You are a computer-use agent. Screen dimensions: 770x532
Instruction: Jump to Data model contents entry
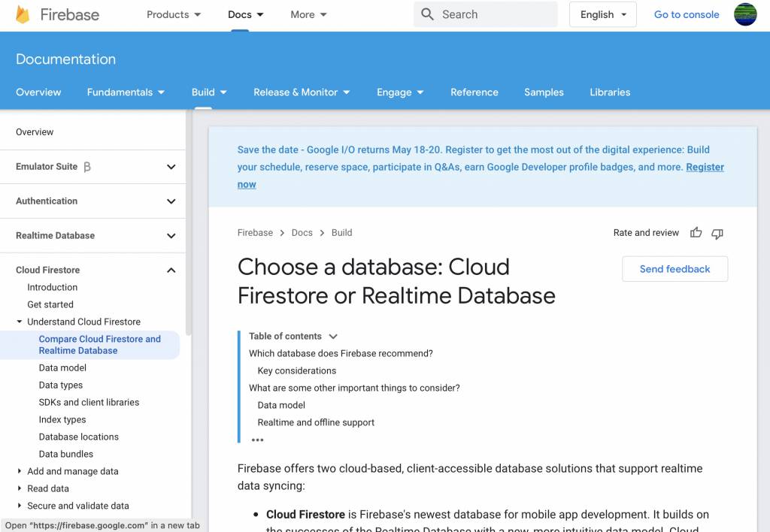(281, 405)
